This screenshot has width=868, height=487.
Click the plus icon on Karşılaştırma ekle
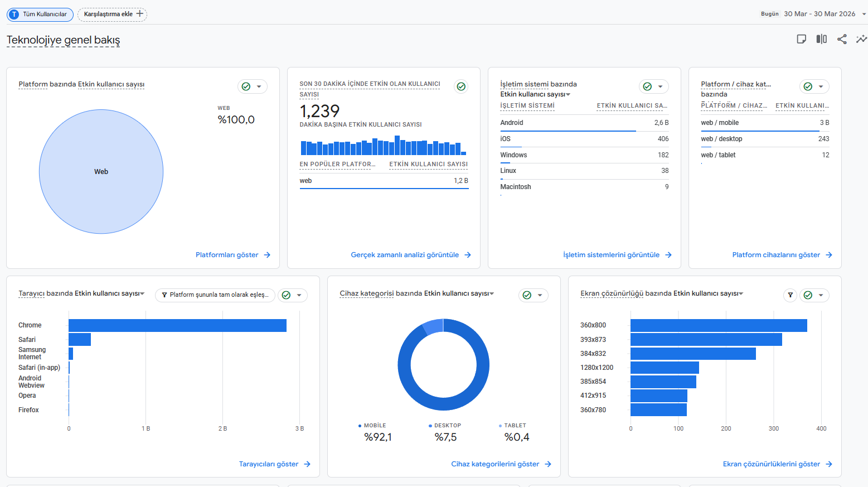pos(140,14)
